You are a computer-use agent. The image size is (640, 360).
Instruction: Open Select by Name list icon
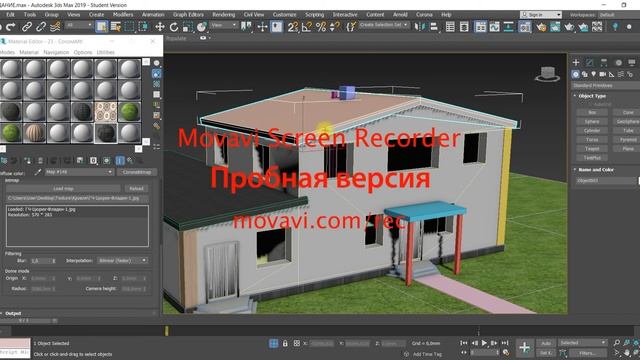click(x=116, y=27)
